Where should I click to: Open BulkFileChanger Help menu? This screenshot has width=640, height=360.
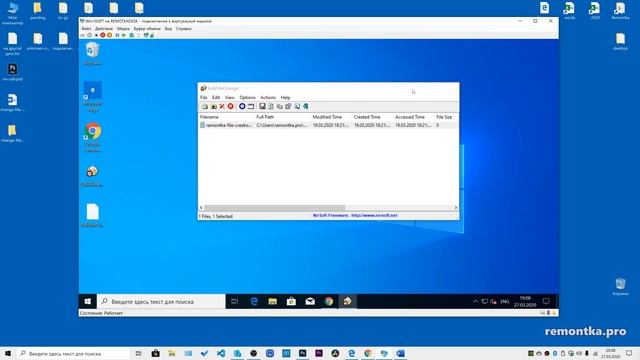coord(285,98)
